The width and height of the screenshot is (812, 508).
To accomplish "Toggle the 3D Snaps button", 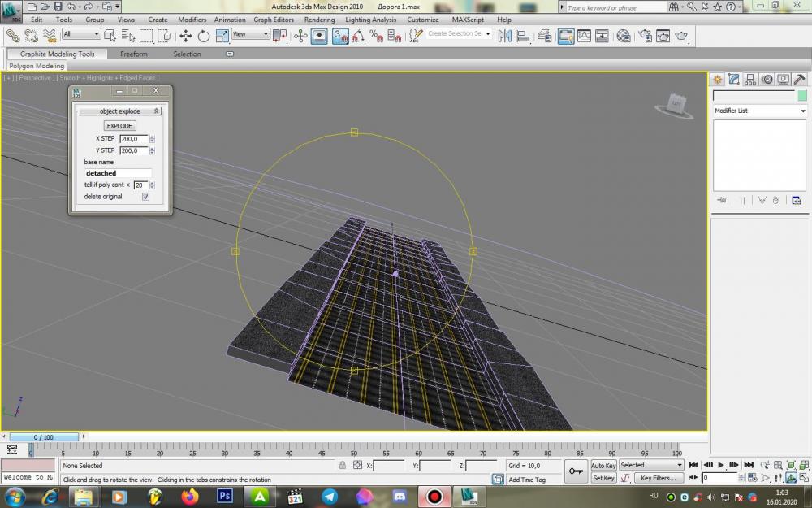I will click(340, 35).
